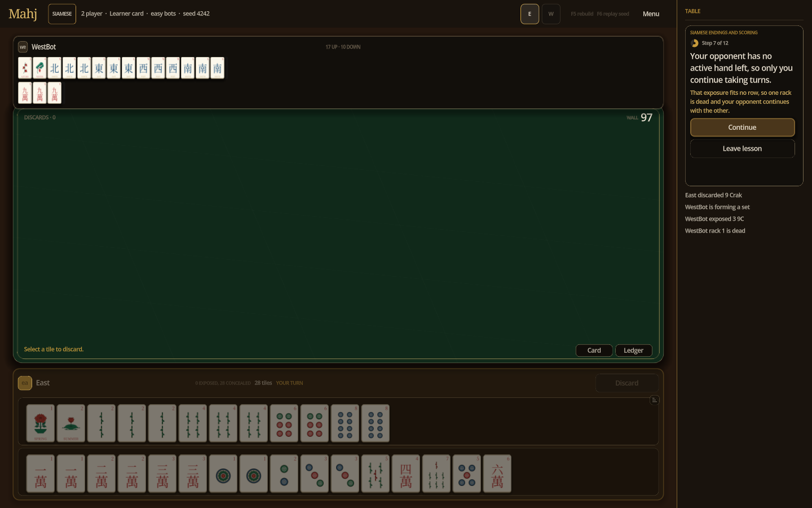The width and height of the screenshot is (812, 508).
Task: Click the 'WestBot rack 1 is dead' log entry
Action: [x=715, y=231]
